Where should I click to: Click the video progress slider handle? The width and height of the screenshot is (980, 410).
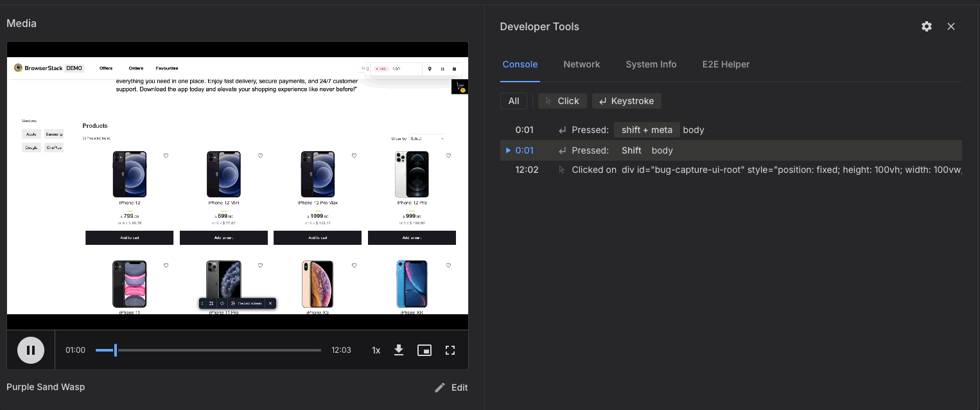116,350
